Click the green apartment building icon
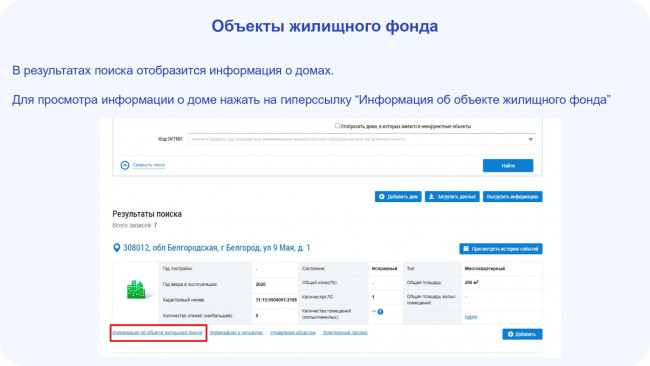This screenshot has height=366, width=650. click(x=136, y=289)
